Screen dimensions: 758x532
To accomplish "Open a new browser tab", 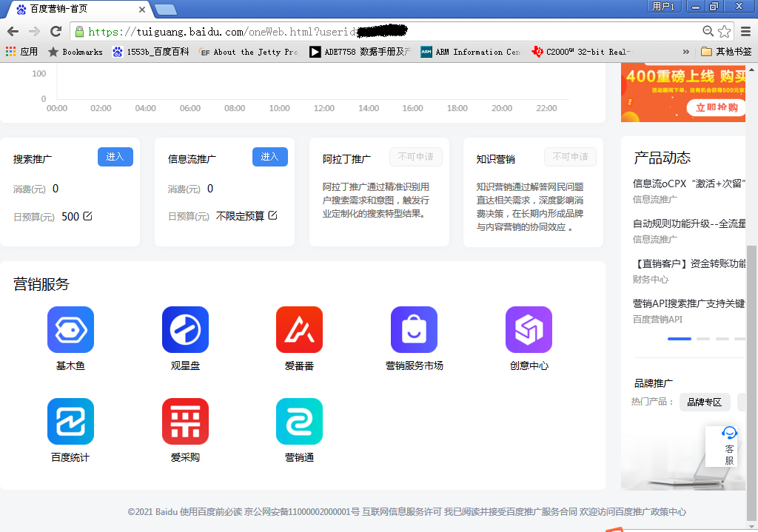I will pyautogui.click(x=166, y=10).
